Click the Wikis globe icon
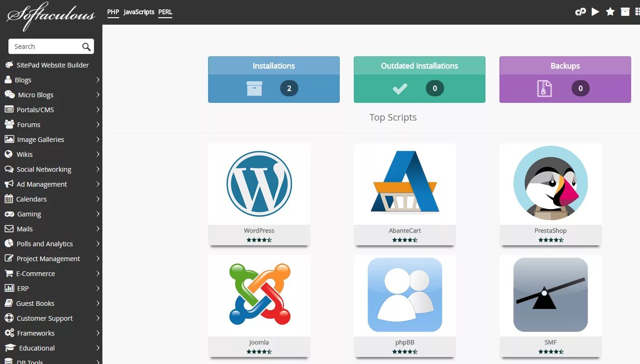This screenshot has width=640, height=364. [x=8, y=154]
